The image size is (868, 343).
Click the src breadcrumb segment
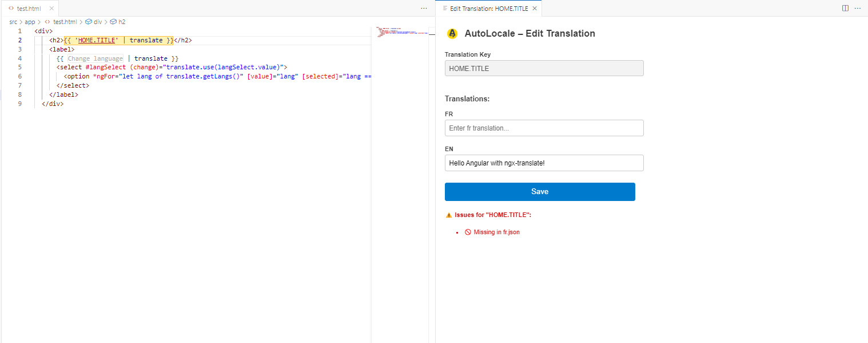click(13, 22)
